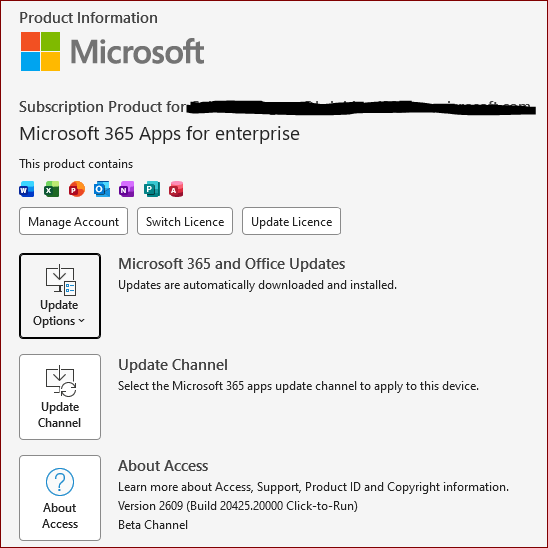Click the Update Licence button
The image size is (548, 548).
(x=291, y=221)
